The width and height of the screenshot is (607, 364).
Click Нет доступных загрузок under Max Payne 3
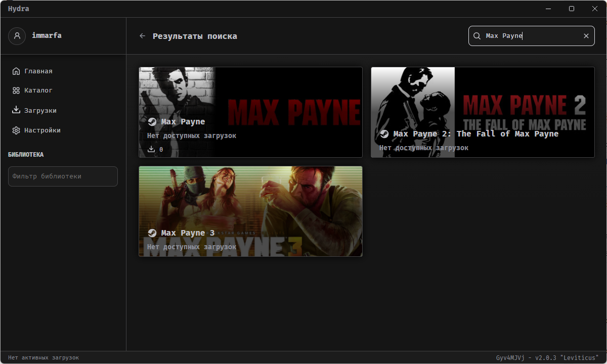click(192, 247)
